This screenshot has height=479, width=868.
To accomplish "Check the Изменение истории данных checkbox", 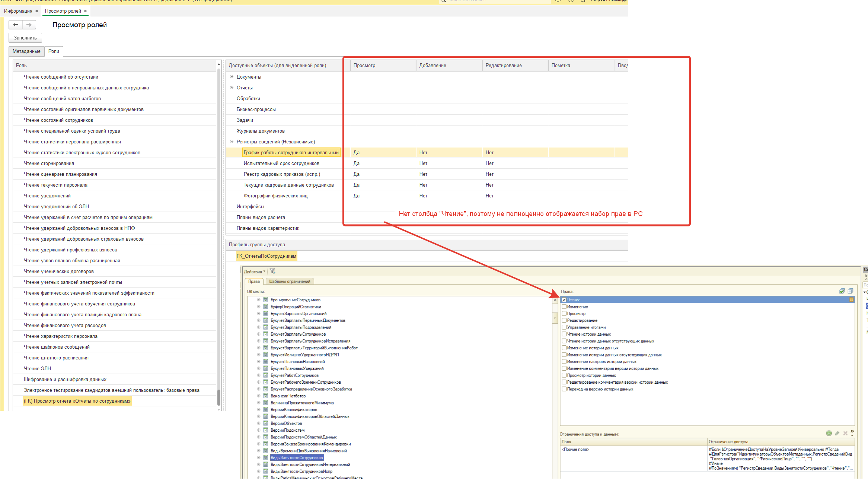I will pyautogui.click(x=564, y=348).
